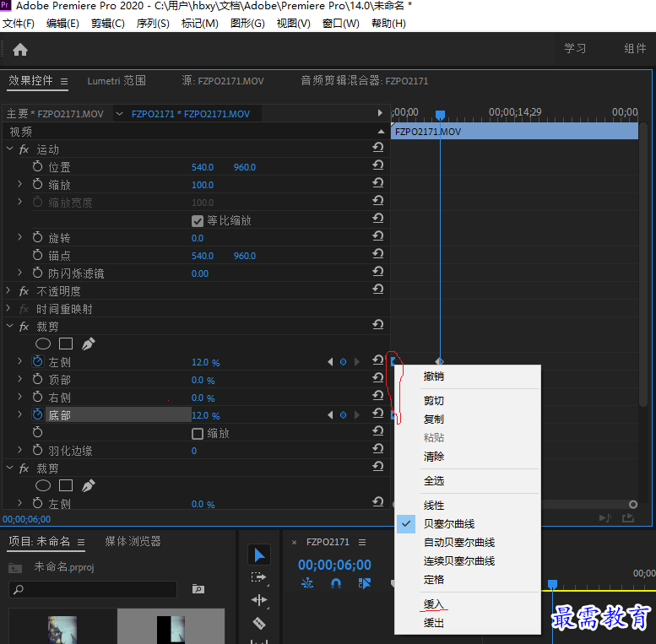Image resolution: width=656 pixels, height=644 pixels.
Task: Toggle timeline snap magnet icon
Action: point(336,583)
